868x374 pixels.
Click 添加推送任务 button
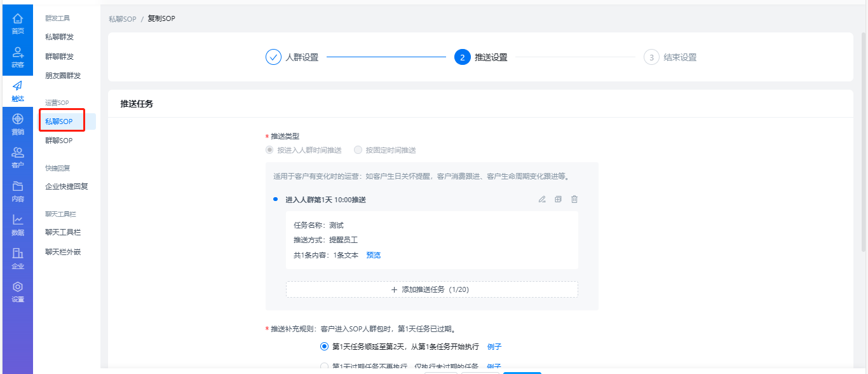pos(431,289)
